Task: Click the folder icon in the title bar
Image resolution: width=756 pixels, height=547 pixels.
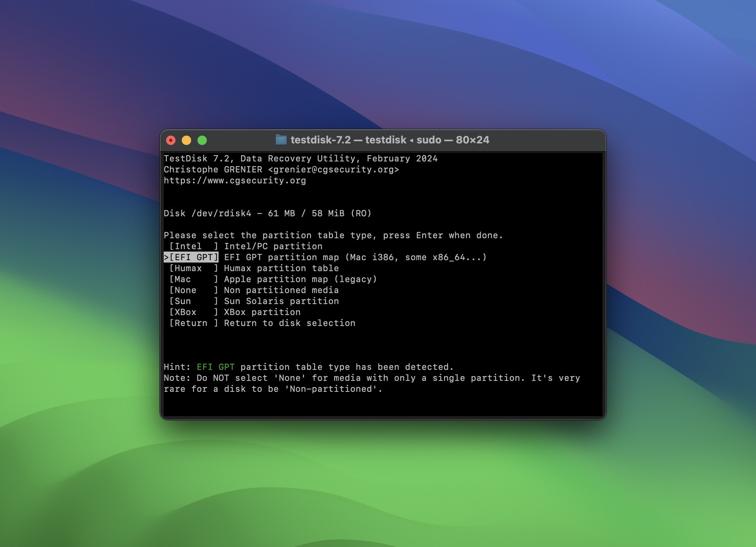Action: point(281,140)
